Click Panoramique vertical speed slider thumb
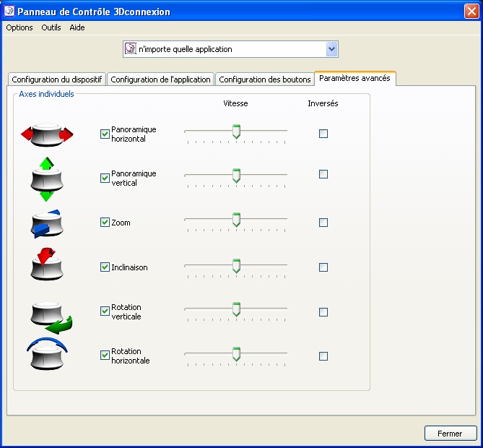 236,176
